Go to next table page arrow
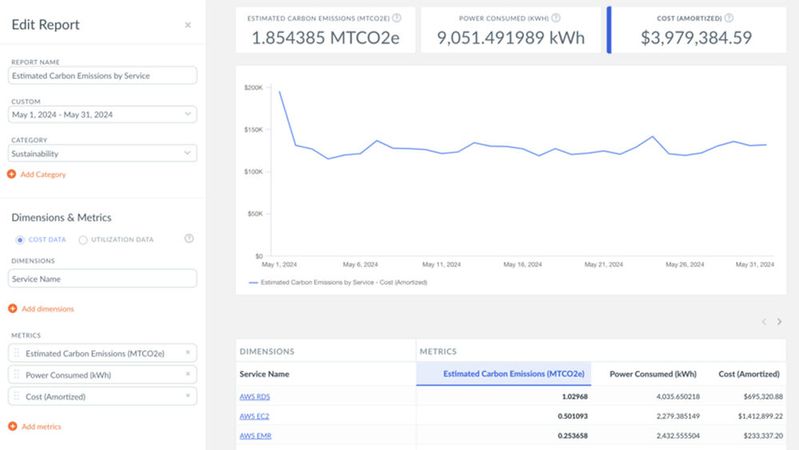 (780, 322)
